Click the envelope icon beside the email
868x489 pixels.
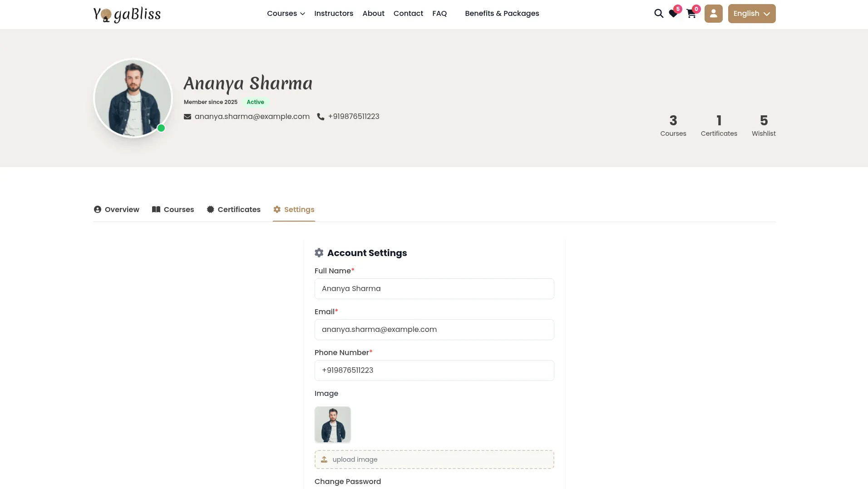click(x=187, y=117)
